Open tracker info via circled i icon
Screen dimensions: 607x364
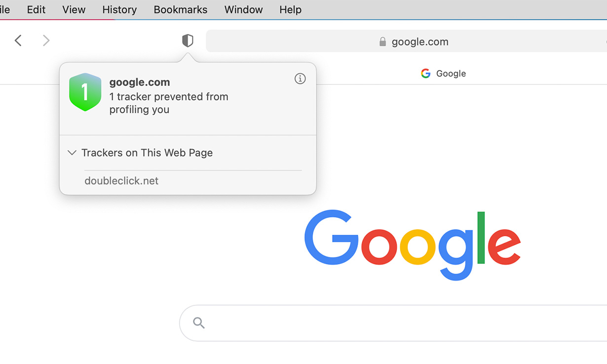tap(300, 78)
